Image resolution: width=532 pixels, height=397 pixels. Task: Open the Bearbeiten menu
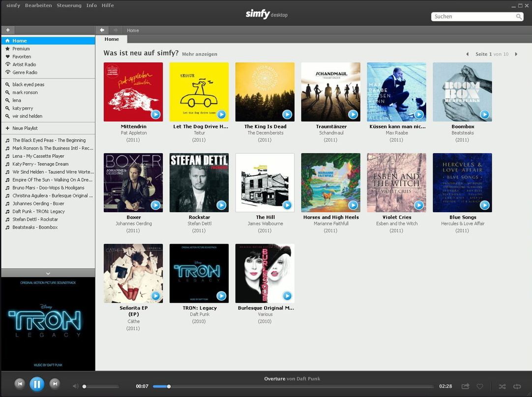pos(38,5)
